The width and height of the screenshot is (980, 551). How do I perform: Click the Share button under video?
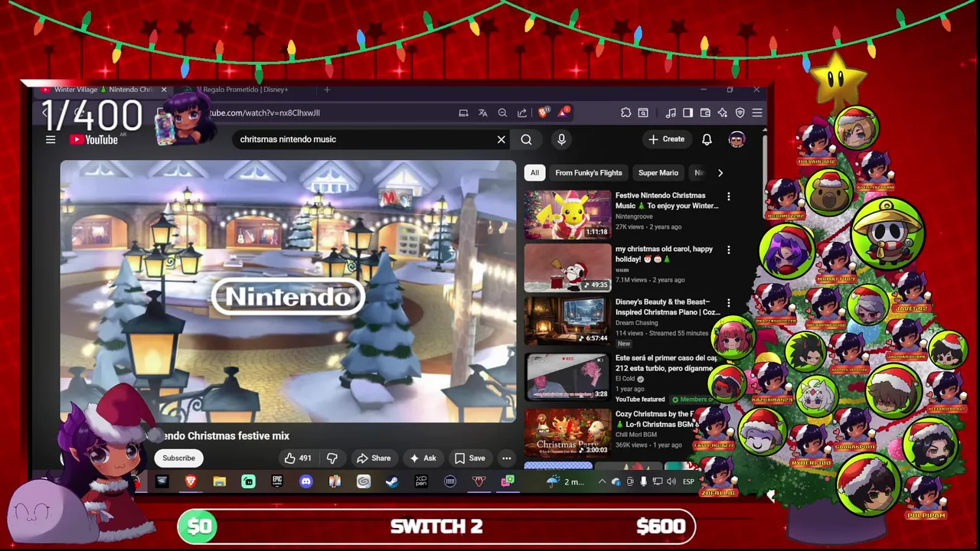click(374, 458)
